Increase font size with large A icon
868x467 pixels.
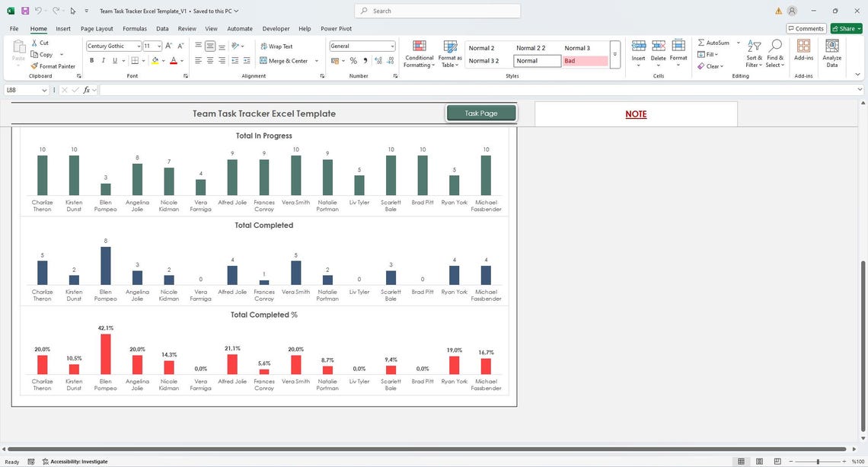[169, 46]
